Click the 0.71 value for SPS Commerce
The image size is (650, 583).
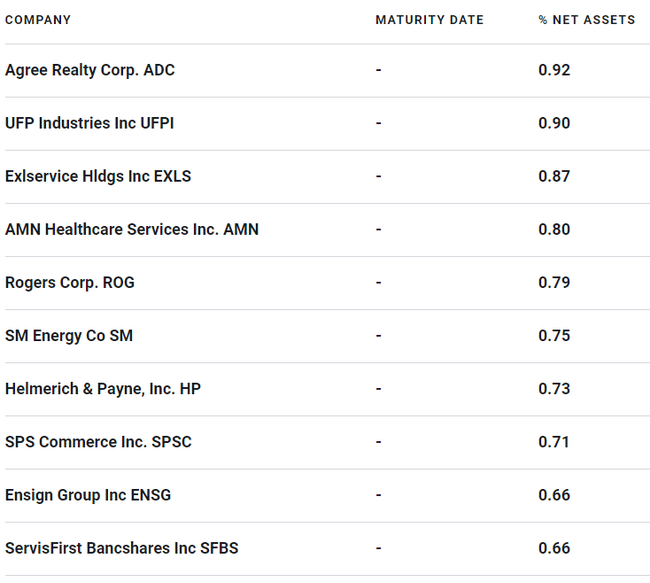554,441
